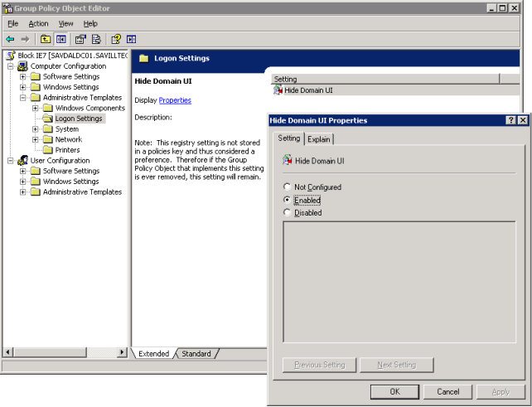Collapse the Computer Configuration node

click(x=11, y=66)
